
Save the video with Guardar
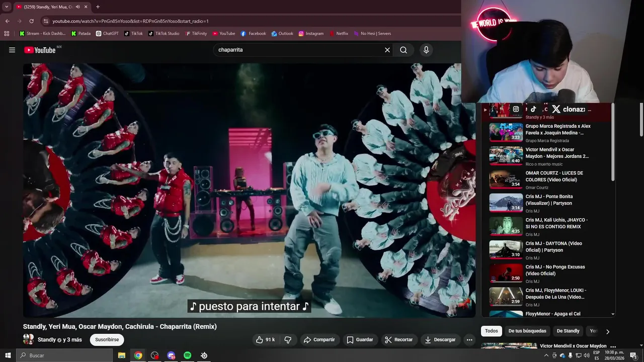click(360, 340)
